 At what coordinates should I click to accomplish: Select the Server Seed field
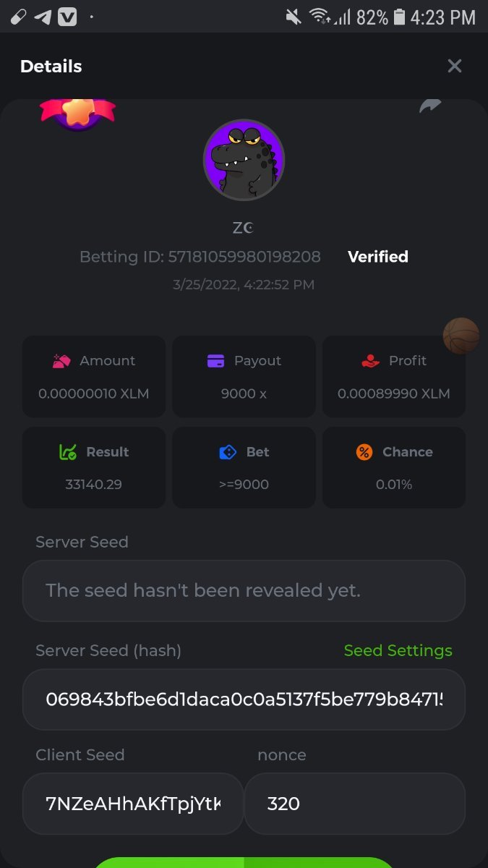point(244,590)
